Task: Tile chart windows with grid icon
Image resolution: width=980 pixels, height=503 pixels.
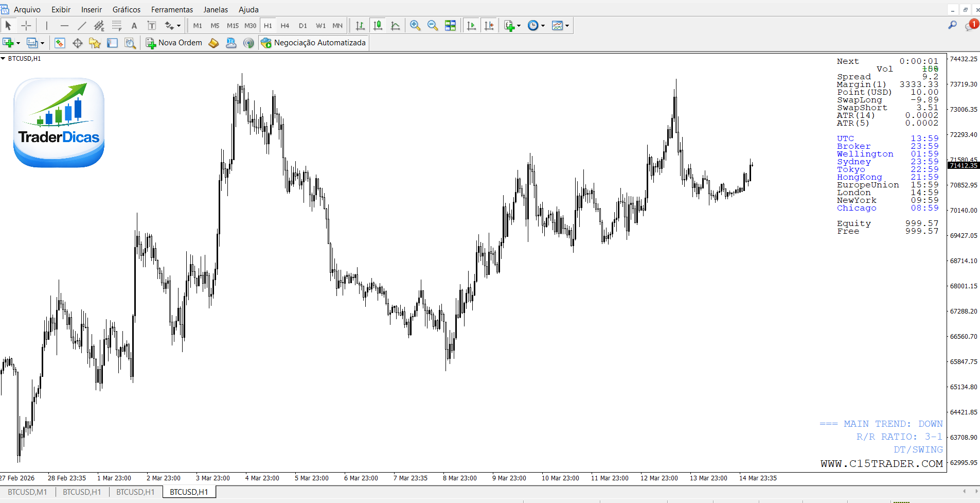Action: pyautogui.click(x=450, y=26)
